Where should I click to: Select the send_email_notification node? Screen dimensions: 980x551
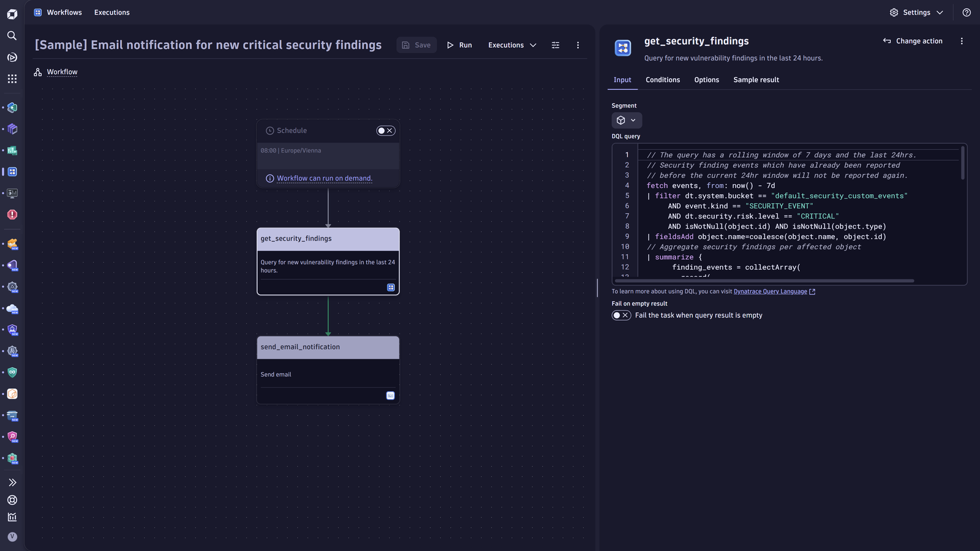tap(328, 370)
